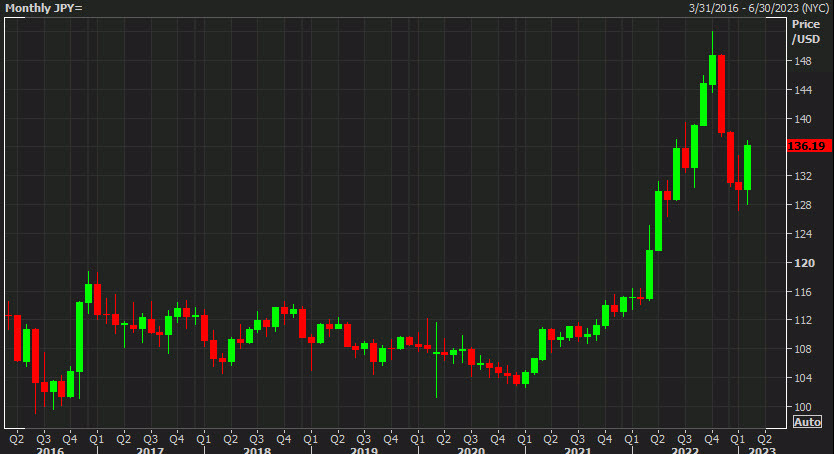Select the most recent green candle near 136
The image size is (834, 454).
click(747, 167)
